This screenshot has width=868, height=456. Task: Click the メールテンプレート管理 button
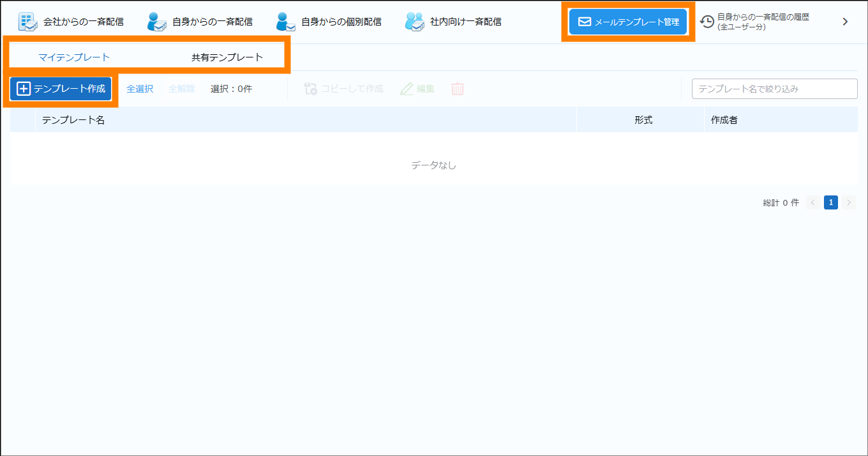628,22
